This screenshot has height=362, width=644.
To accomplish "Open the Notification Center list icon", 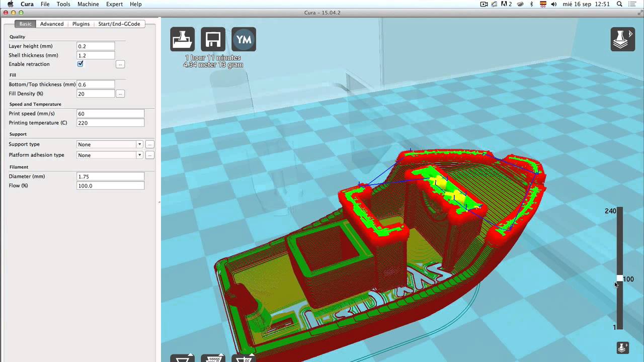I will (x=633, y=4).
